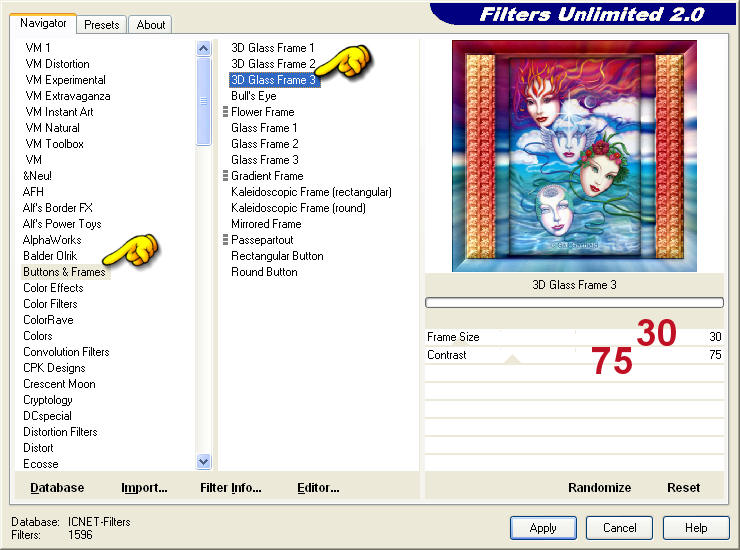The height and width of the screenshot is (550, 740).
Task: Click the Import... button
Action: (144, 488)
